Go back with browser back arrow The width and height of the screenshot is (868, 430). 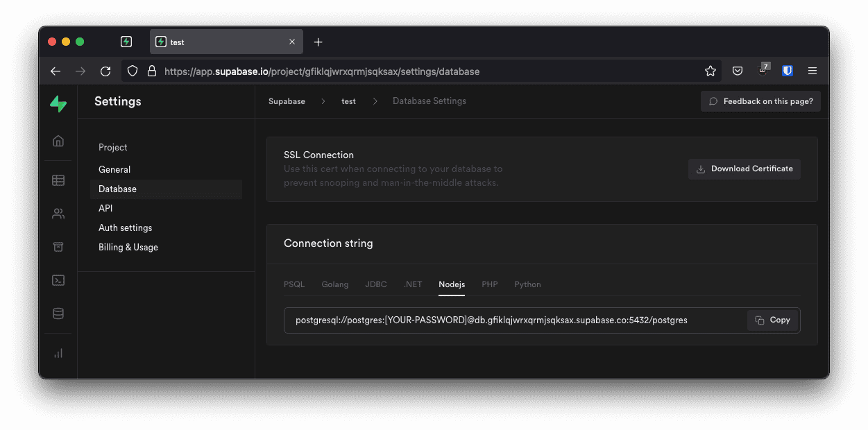coord(56,71)
